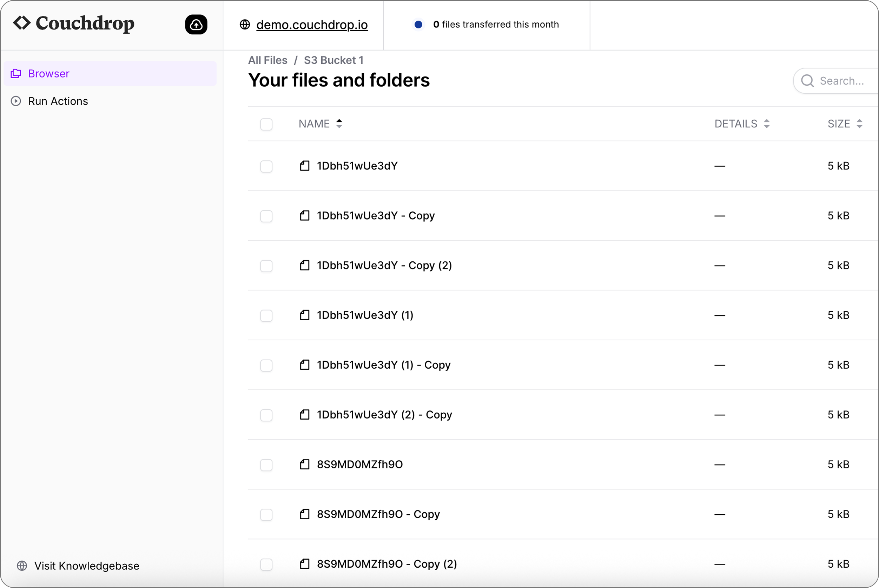Tick checkbox for 8S9MD0MZfh9O - Copy (2)
The image size is (879, 588).
[x=266, y=564]
